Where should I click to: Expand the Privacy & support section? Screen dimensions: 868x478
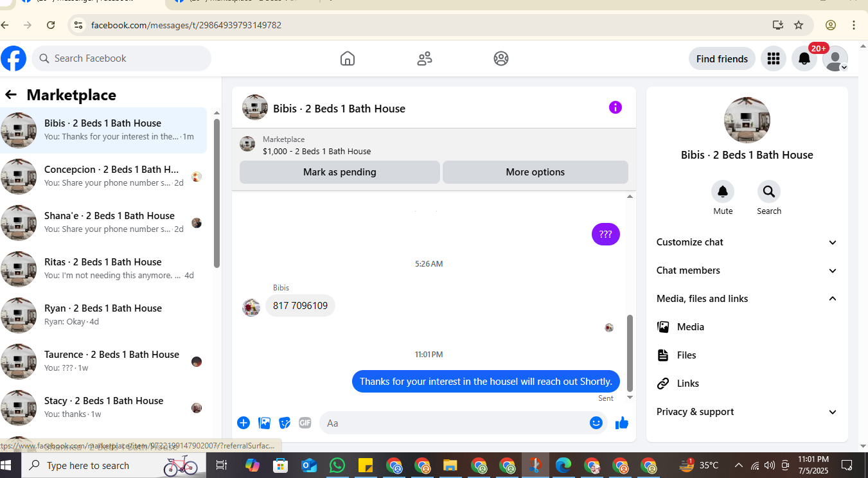[747, 412]
